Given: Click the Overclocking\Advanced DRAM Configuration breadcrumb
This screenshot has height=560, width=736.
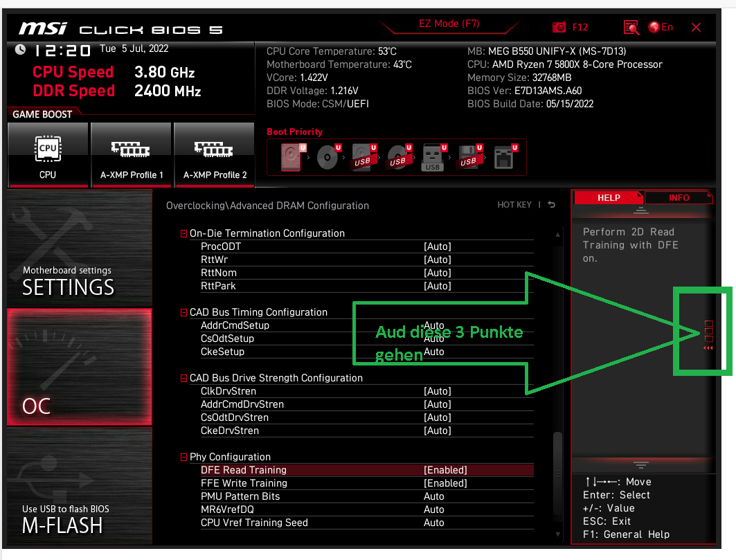Looking at the screenshot, I should 267,206.
